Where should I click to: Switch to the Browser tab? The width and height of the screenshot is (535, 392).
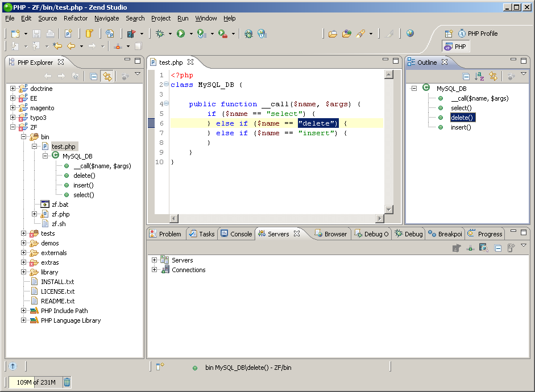click(331, 234)
